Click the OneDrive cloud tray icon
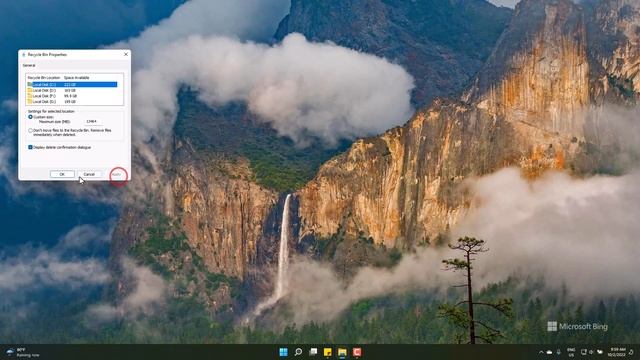640x360 pixels. click(549, 352)
